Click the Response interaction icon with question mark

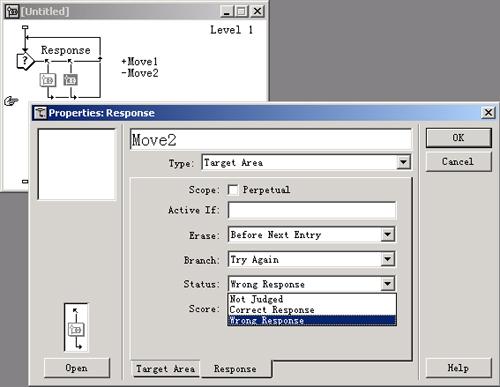[x=25, y=61]
